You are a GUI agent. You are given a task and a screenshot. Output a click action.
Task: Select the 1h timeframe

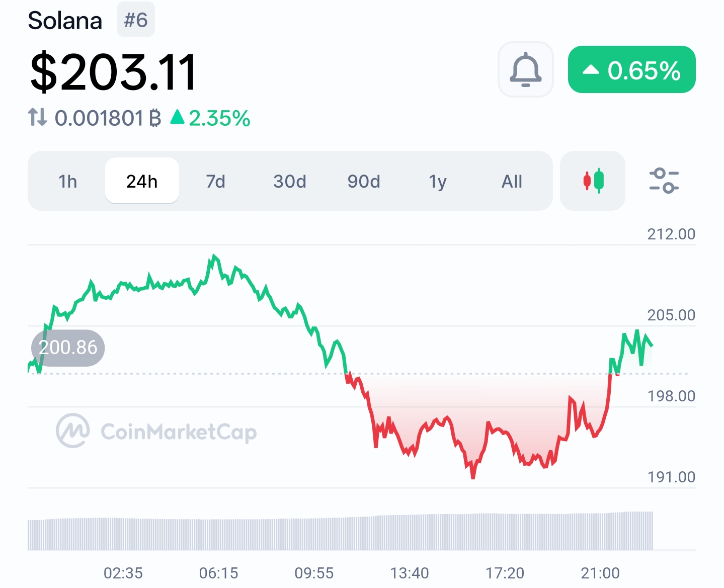pyautogui.click(x=68, y=181)
